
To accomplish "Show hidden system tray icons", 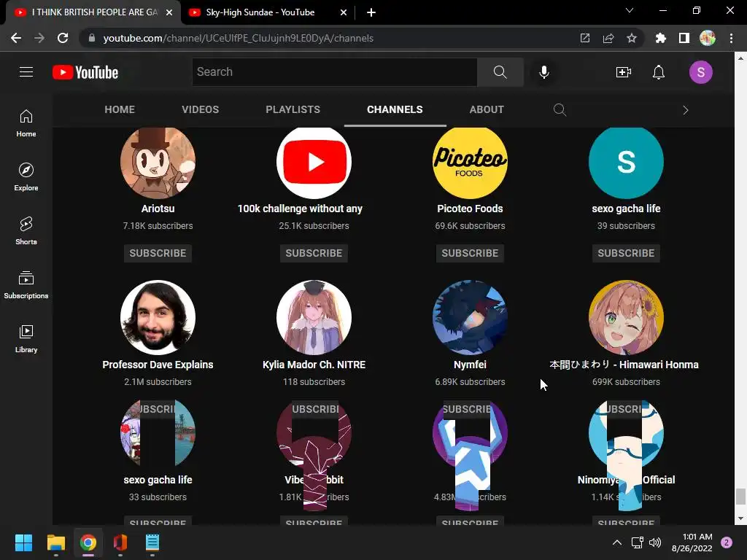I will [x=617, y=542].
